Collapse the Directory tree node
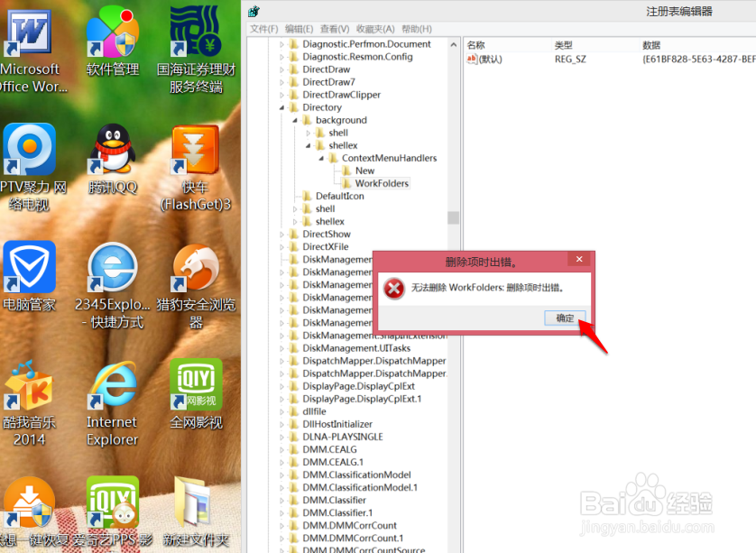Screen dimensions: 756x553 (x=281, y=107)
